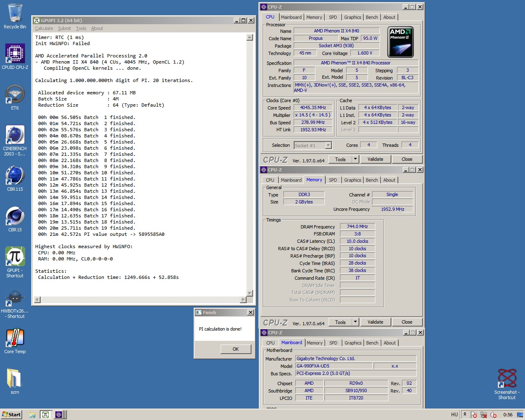Open the Screenshot Shortcut desktop icon
Viewport: 525px width, 420px height.
pos(507,384)
